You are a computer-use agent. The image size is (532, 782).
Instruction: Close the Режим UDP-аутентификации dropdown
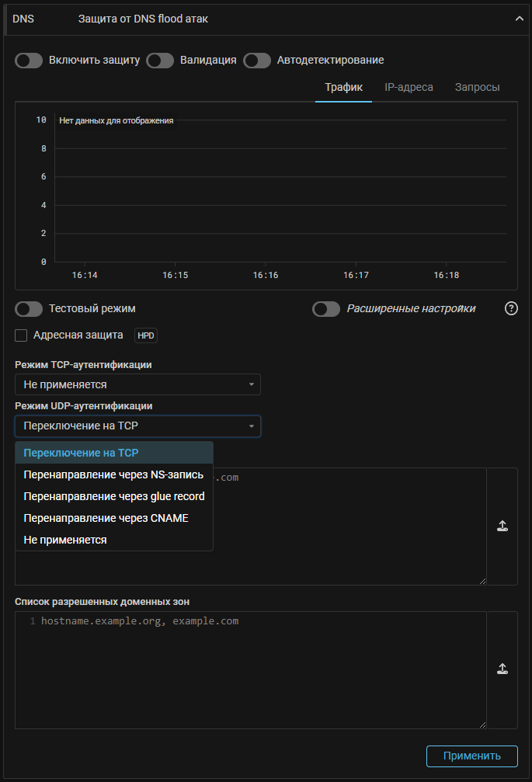coord(137,426)
